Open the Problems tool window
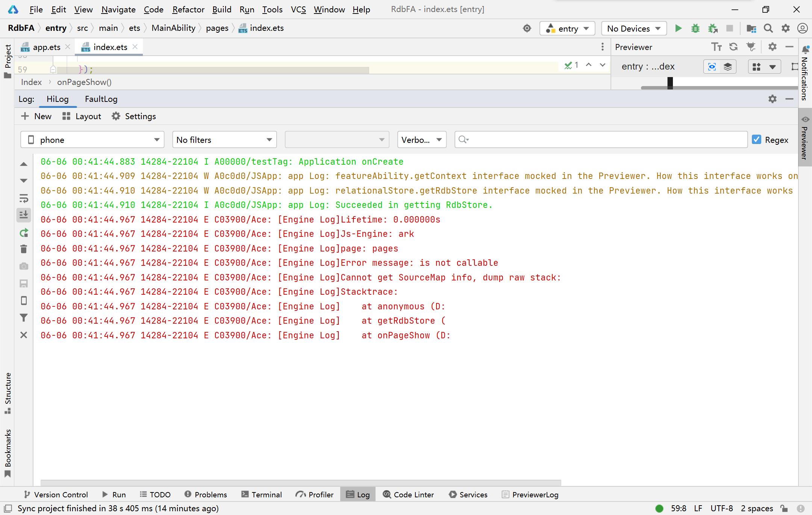The image size is (812, 515). click(x=206, y=494)
